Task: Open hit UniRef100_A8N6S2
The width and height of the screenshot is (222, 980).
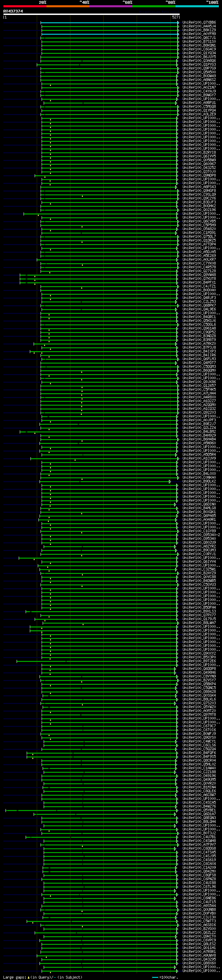Action: 199,80
